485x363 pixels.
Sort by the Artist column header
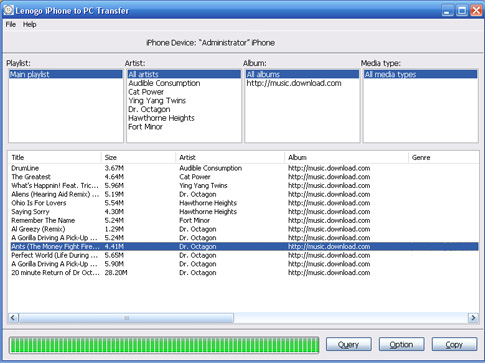(230, 157)
